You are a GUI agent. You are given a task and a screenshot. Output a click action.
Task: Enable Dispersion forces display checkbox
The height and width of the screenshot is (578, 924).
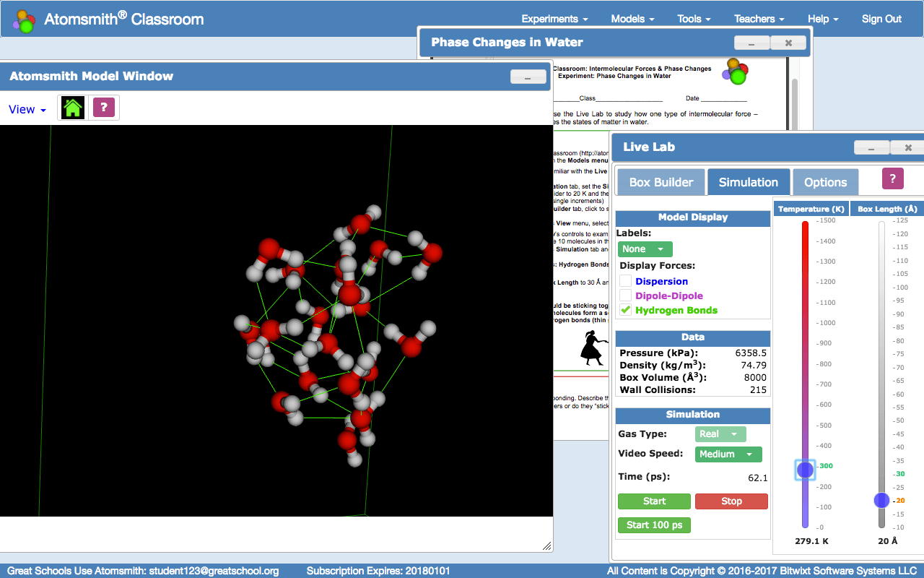coord(626,281)
